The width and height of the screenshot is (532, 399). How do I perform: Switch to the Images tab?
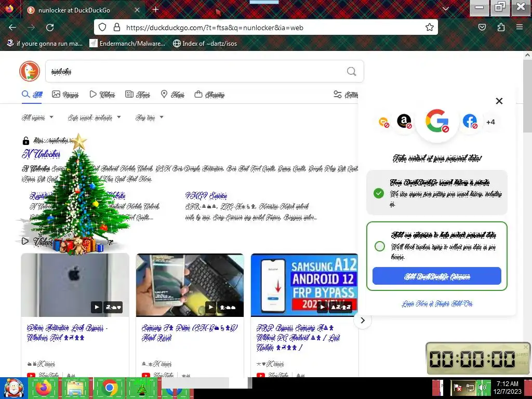(65, 95)
